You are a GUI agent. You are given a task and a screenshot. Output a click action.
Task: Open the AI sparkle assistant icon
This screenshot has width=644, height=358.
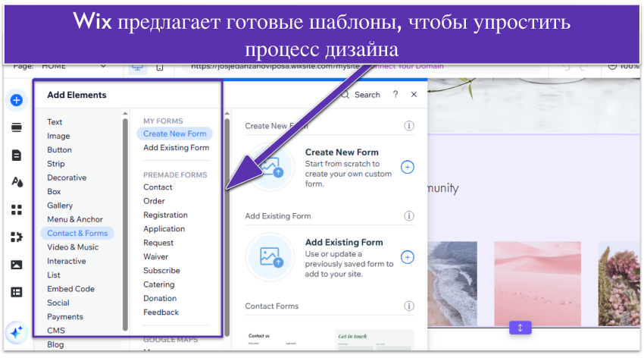(x=17, y=332)
